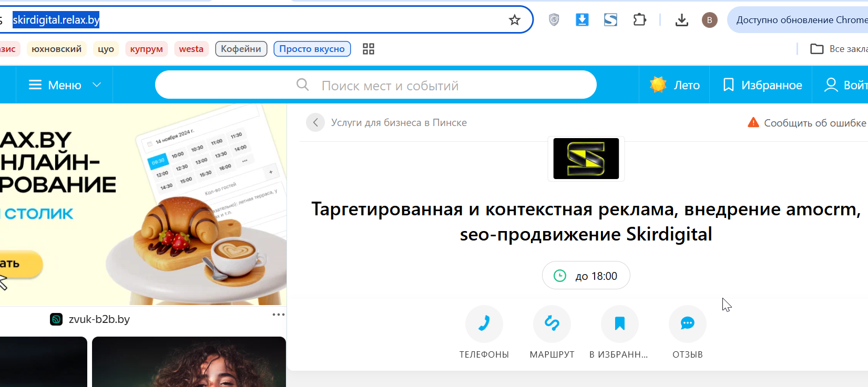Apply the available Chrome update
This screenshot has height=387, width=868.
pyautogui.click(x=798, y=20)
